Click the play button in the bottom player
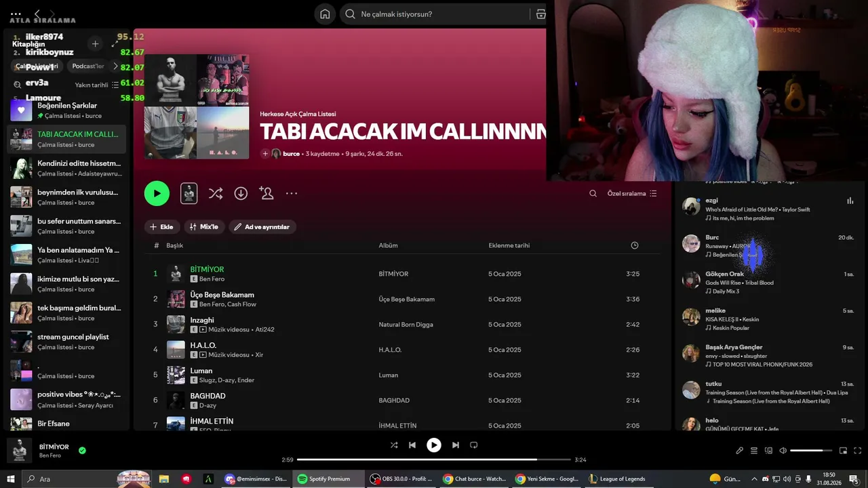868x488 pixels. click(x=433, y=445)
